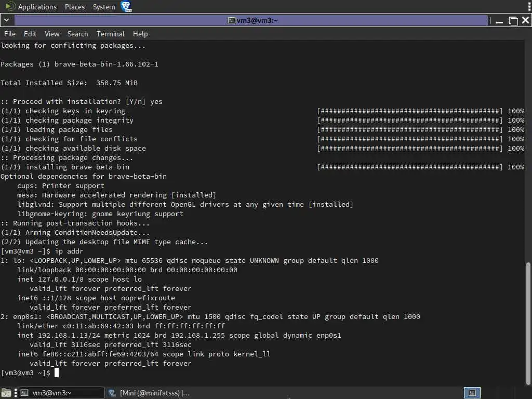Viewport: 532px width, 399px height.
Task: Click the '350.75 MiB' size value
Action: [x=117, y=83]
